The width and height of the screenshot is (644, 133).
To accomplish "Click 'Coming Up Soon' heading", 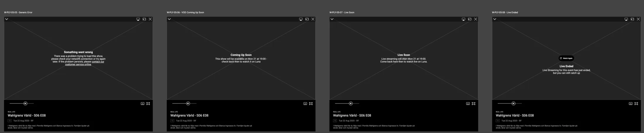I will pyautogui.click(x=241, y=55).
